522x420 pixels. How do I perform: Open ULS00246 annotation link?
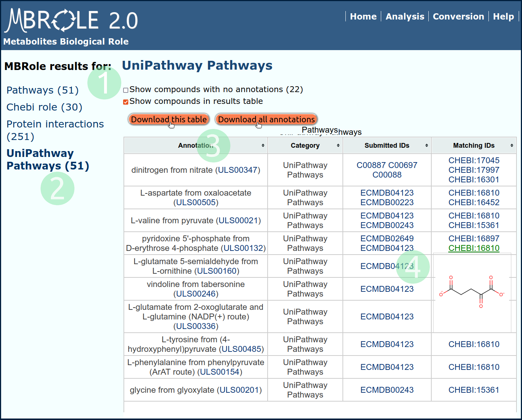coord(196,294)
